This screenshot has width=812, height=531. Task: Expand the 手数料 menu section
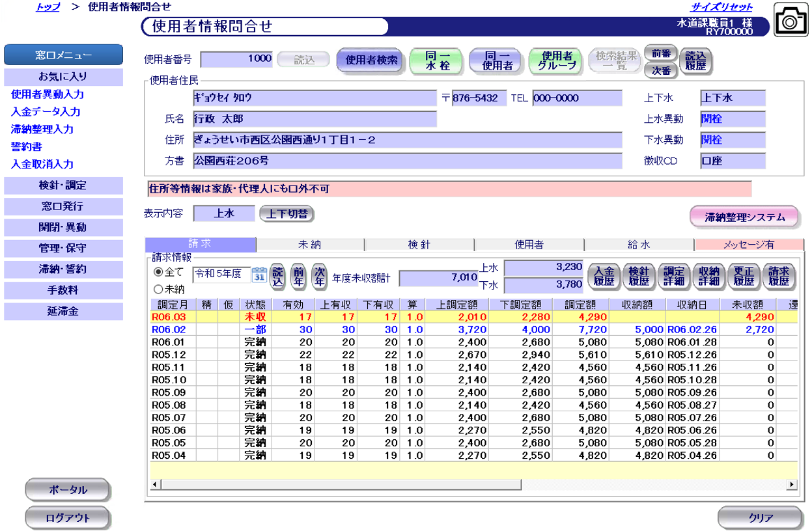(x=63, y=290)
